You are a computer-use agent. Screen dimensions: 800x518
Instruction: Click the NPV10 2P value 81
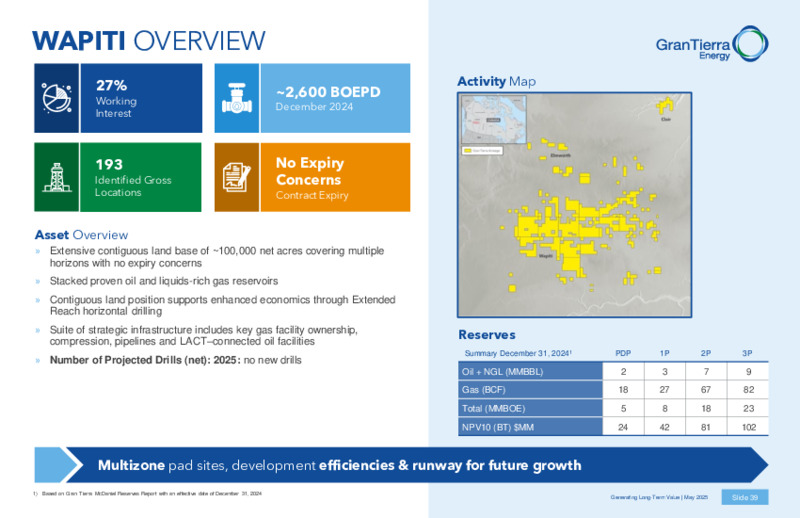(x=706, y=427)
